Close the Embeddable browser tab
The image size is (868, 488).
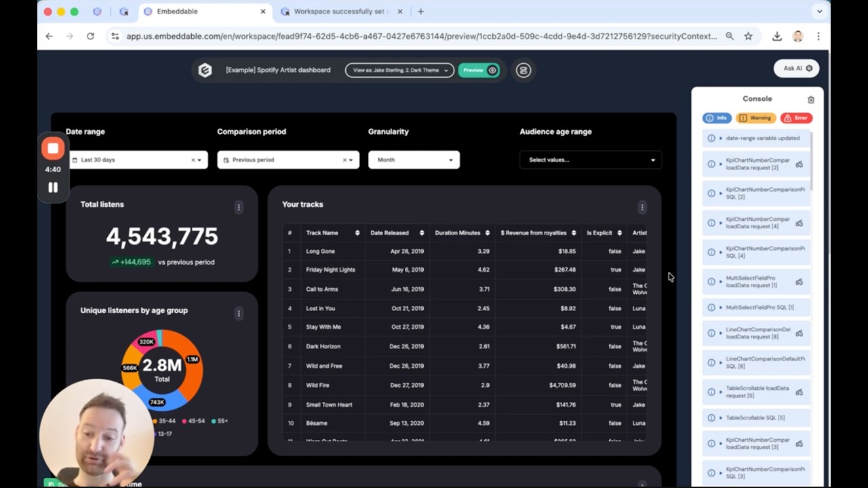[263, 12]
